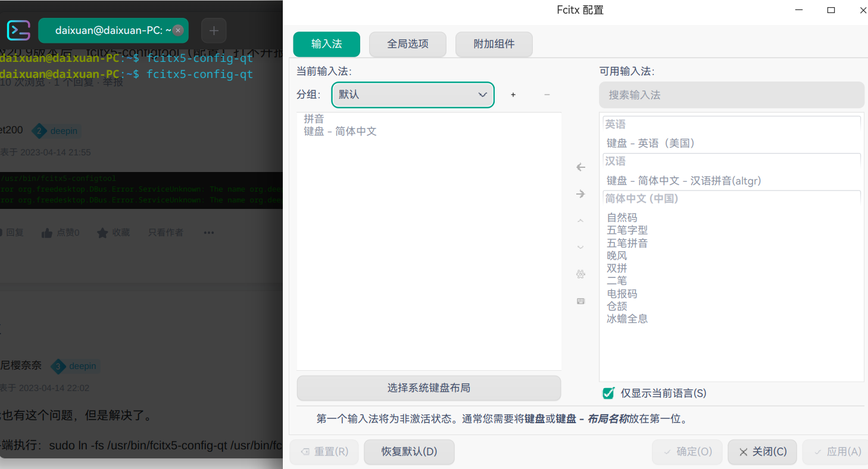The height and width of the screenshot is (469, 868).
Task: Add a new group with plus button
Action: pos(513,95)
